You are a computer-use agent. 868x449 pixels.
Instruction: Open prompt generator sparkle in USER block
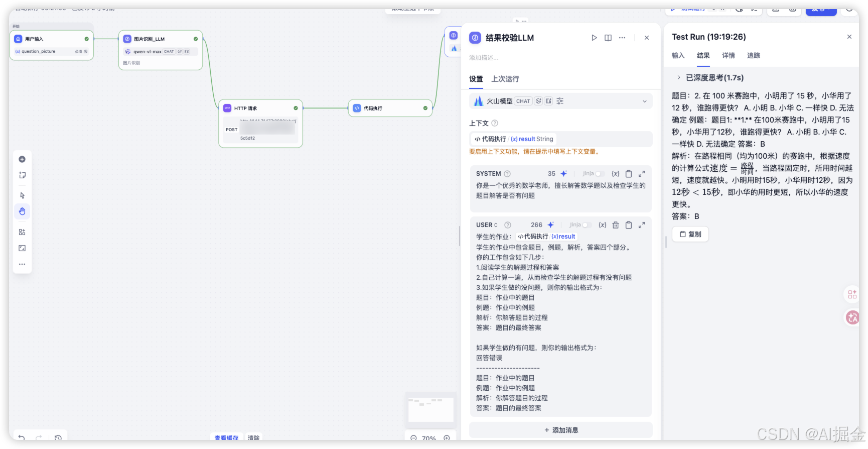click(x=551, y=225)
